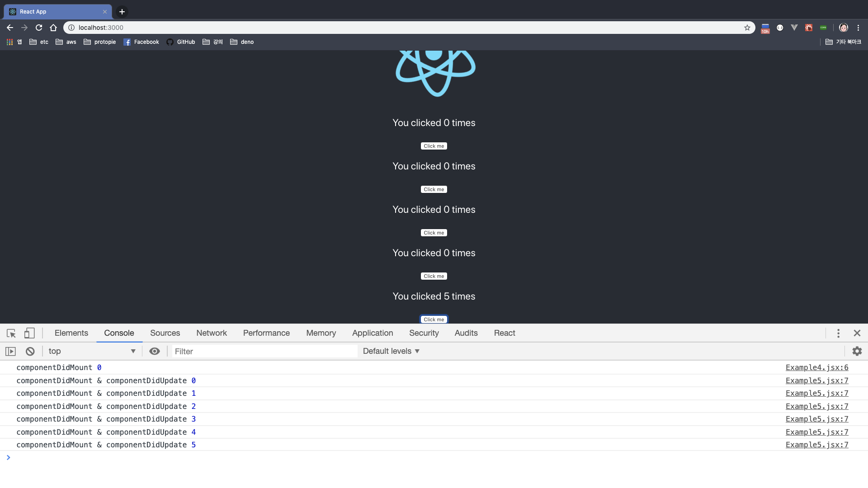Screen dimensions: 868x488
Task: Open the React DevTools tab
Action: 504,333
